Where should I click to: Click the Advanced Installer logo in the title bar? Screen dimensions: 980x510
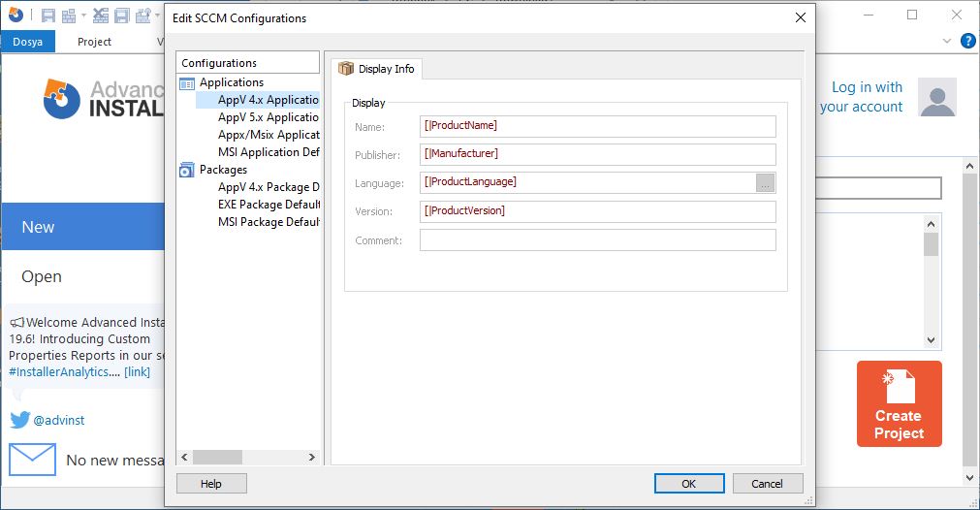[16, 15]
